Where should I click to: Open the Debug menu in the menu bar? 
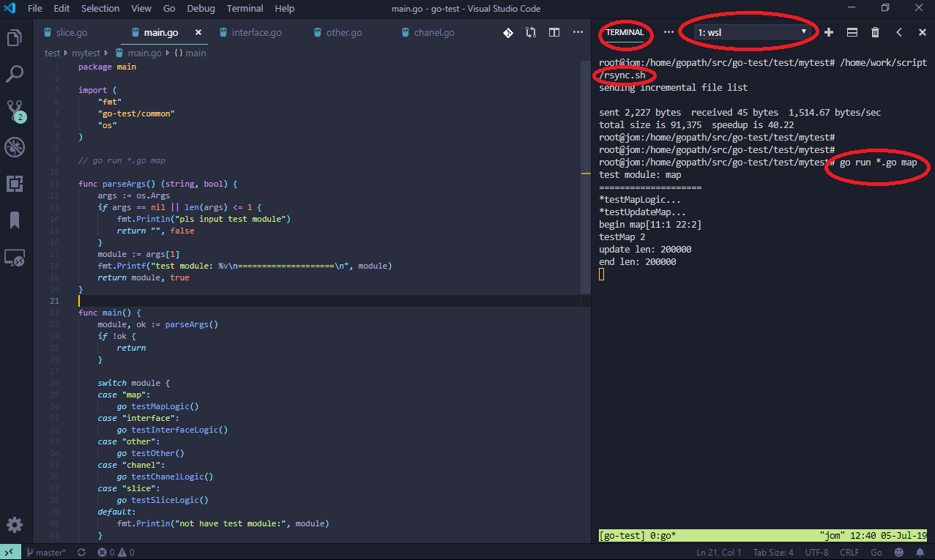[201, 8]
